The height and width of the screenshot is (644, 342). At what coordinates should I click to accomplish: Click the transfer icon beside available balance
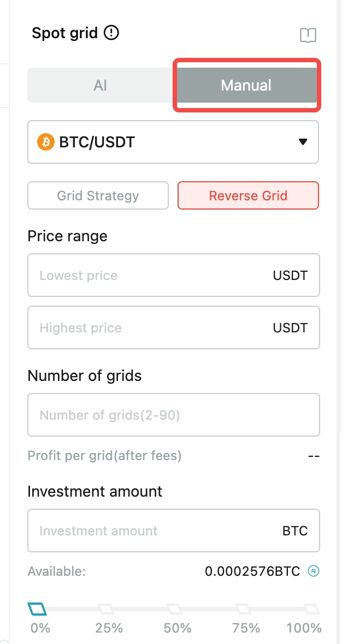(313, 571)
